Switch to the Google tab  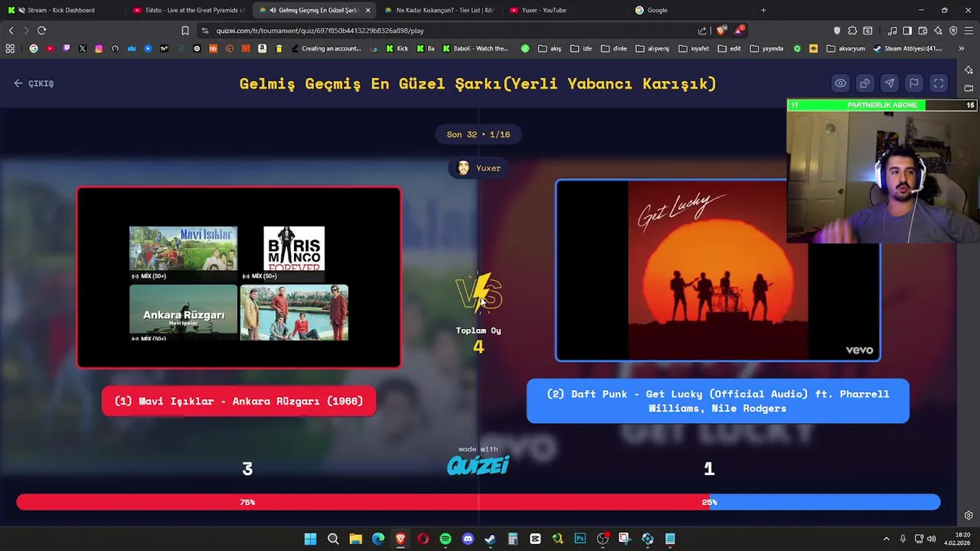coord(691,10)
